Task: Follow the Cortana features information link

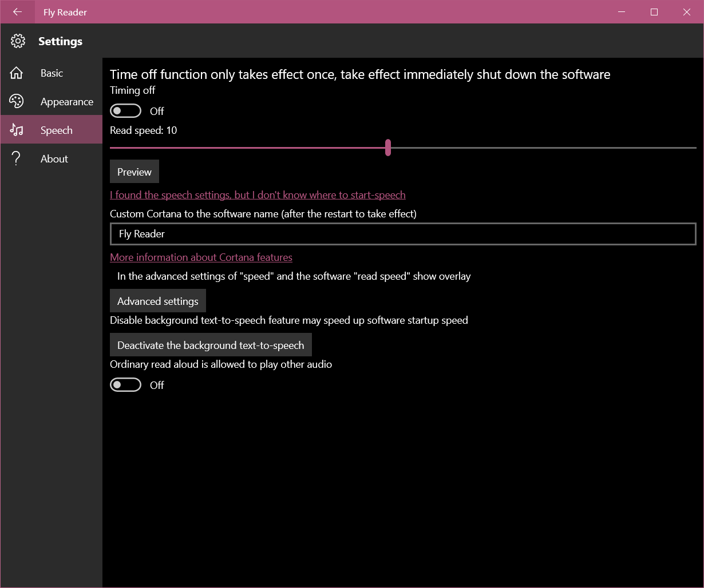Action: pyautogui.click(x=201, y=257)
